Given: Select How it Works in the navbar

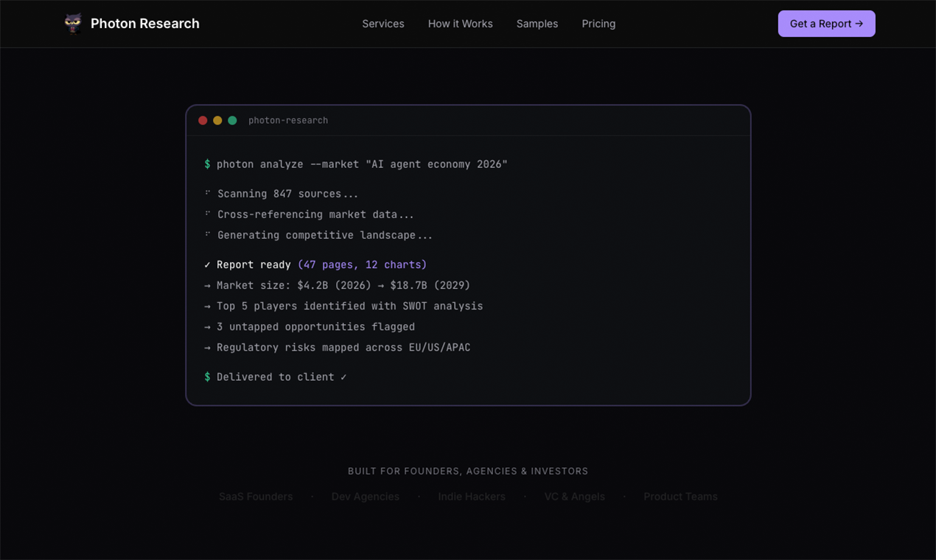Looking at the screenshot, I should [x=460, y=24].
